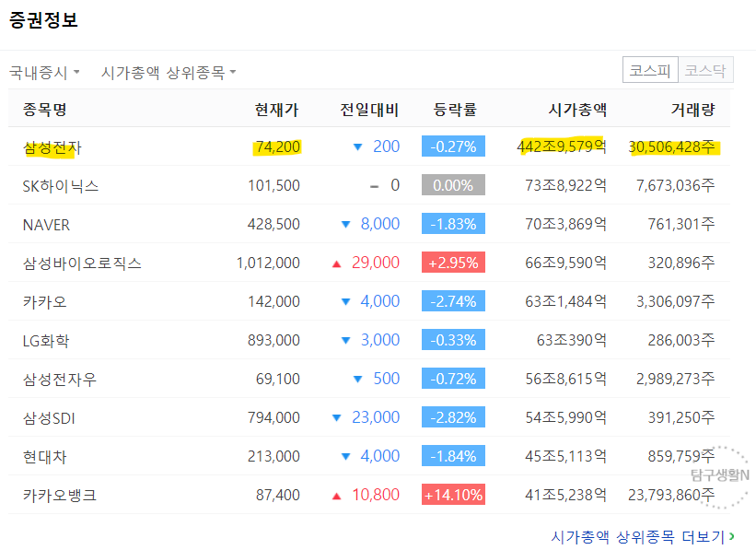Click the 종목명 column header
756x550 pixels.
pos(44,110)
